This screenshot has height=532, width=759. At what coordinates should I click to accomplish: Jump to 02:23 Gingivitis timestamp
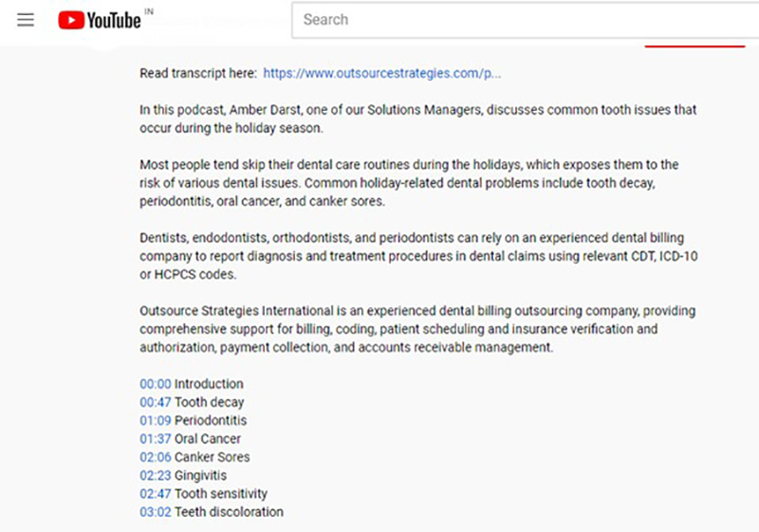click(x=156, y=475)
